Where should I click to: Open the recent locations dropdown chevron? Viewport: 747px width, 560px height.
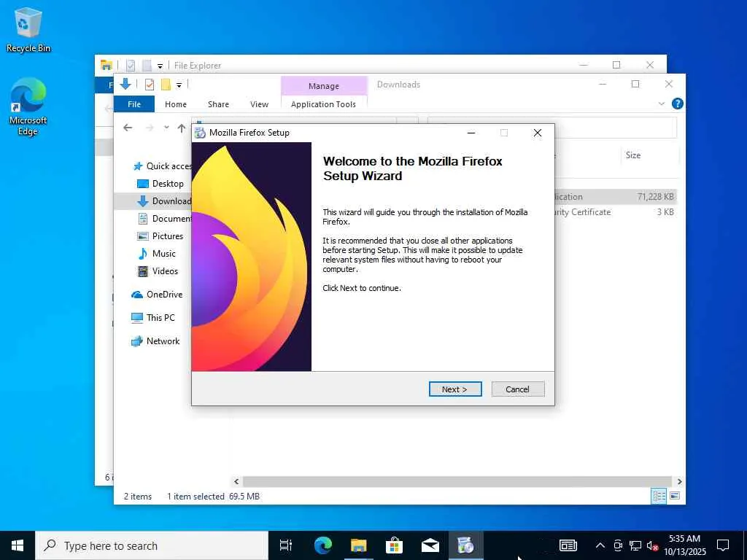166,128
